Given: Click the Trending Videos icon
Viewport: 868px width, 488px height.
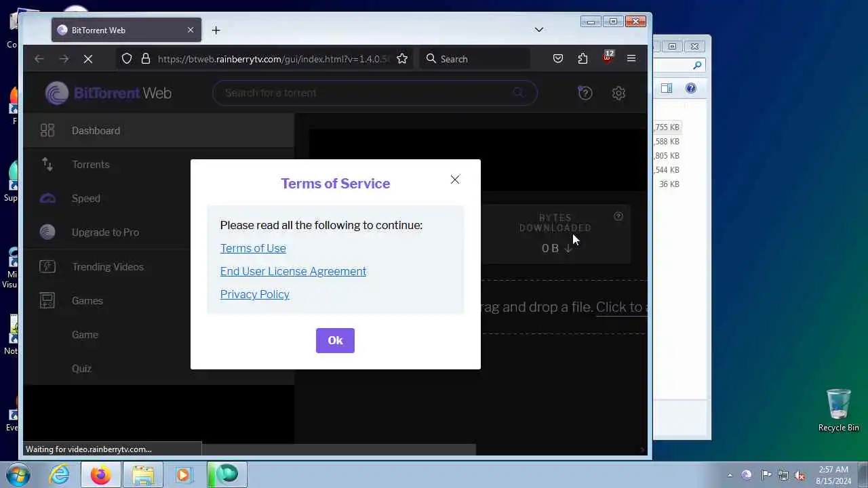Looking at the screenshot, I should [x=47, y=266].
